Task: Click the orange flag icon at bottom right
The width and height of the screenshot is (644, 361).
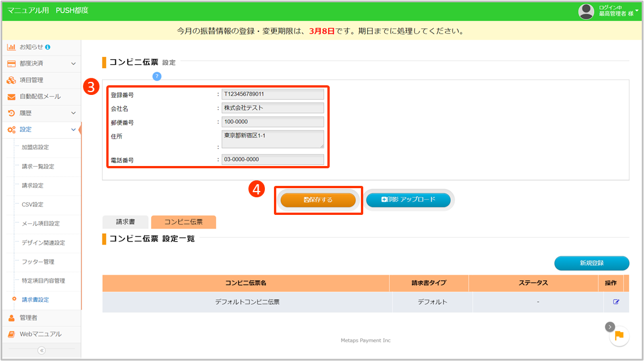Action: tap(619, 336)
